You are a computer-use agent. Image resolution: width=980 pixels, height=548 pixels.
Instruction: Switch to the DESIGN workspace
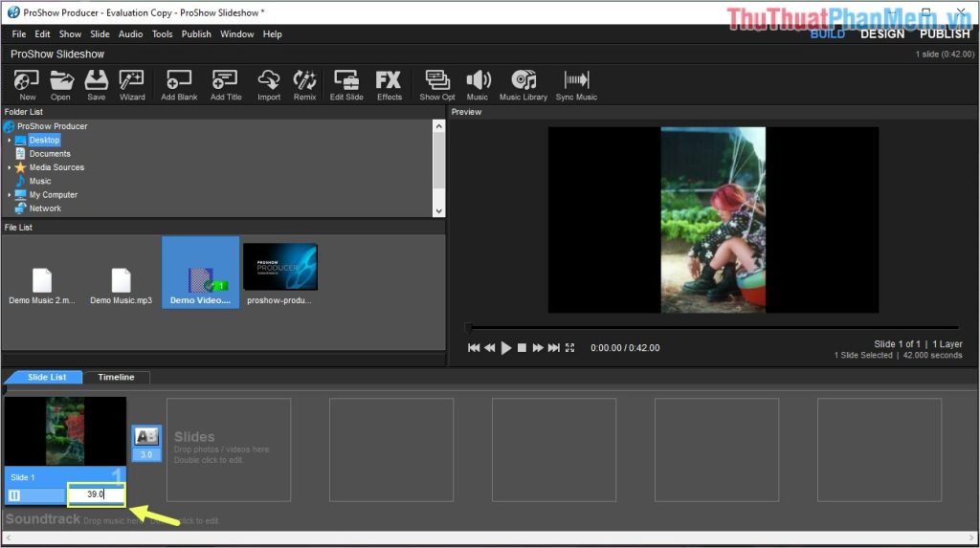[x=881, y=33]
